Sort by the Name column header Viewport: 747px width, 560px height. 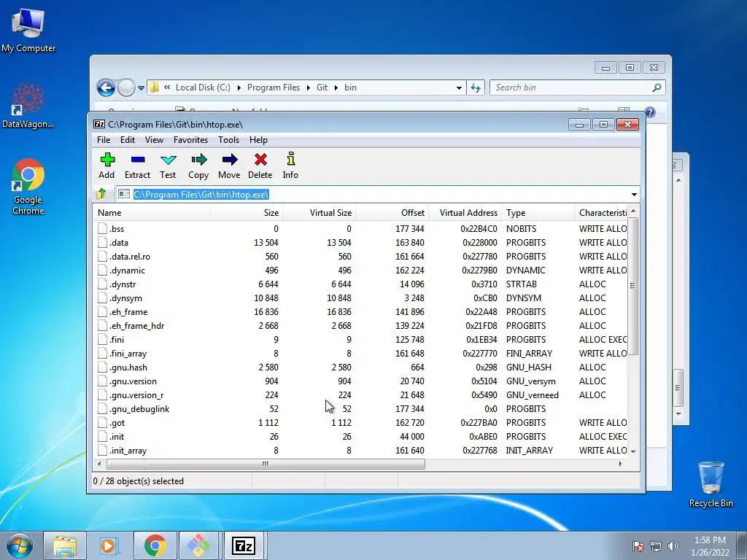point(152,213)
